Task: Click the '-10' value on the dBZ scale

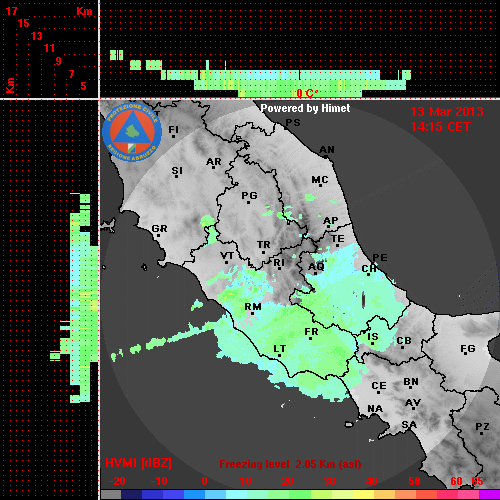Action: (x=159, y=481)
